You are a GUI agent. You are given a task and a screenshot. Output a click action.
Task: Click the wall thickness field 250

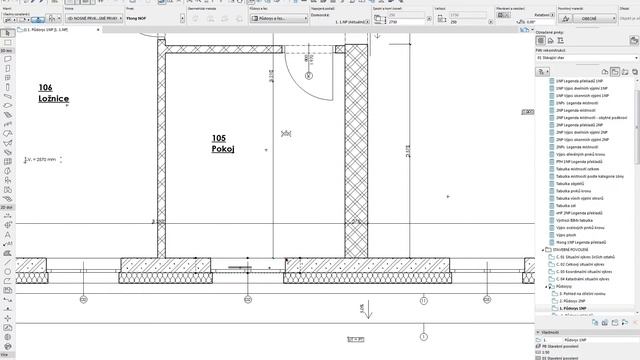tap(468, 22)
